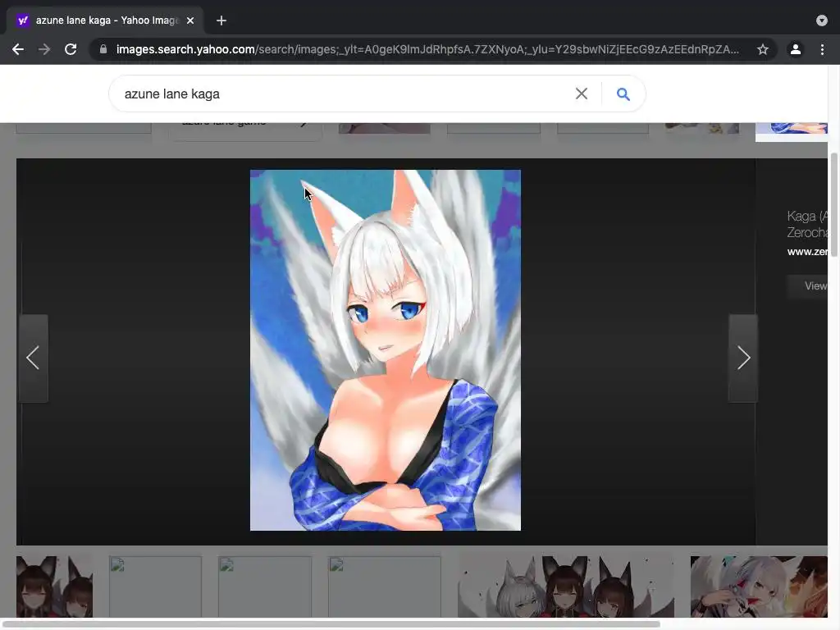This screenshot has width=840, height=630.
Task: Open the Chrome profile icon
Action: (796, 49)
